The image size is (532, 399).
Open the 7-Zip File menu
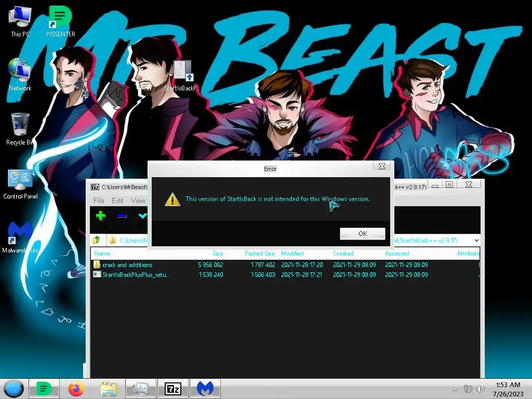point(99,201)
